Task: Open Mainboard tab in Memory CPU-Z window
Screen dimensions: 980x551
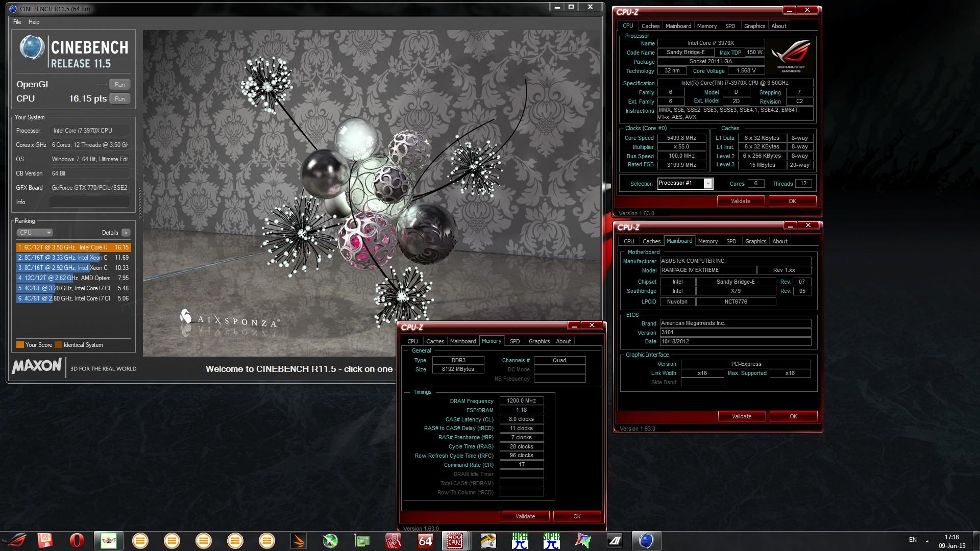Action: pos(463,341)
